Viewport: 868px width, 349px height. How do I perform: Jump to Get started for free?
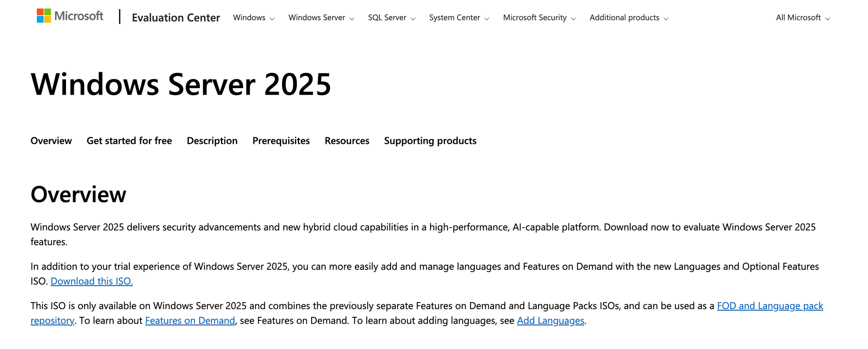(x=129, y=141)
